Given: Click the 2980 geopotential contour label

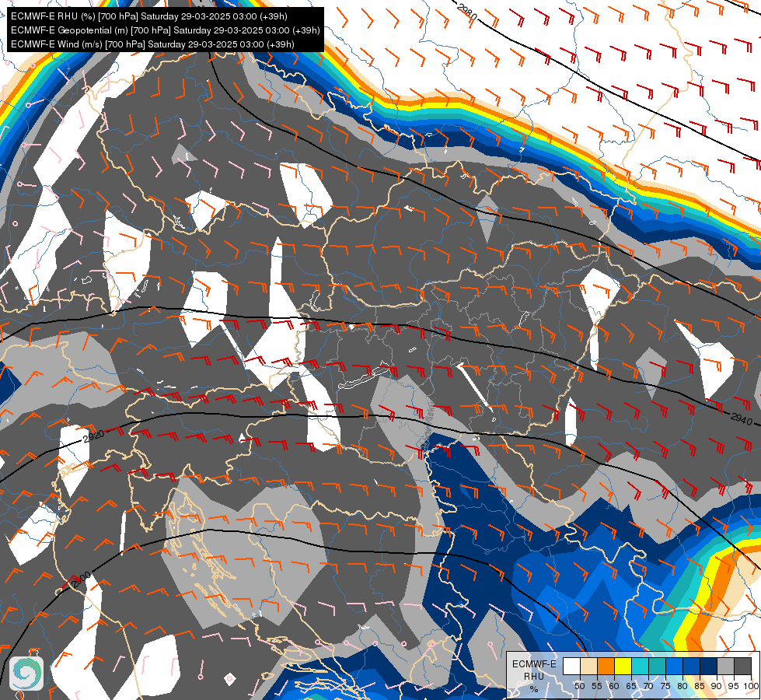Looking at the screenshot, I should pos(468,11).
